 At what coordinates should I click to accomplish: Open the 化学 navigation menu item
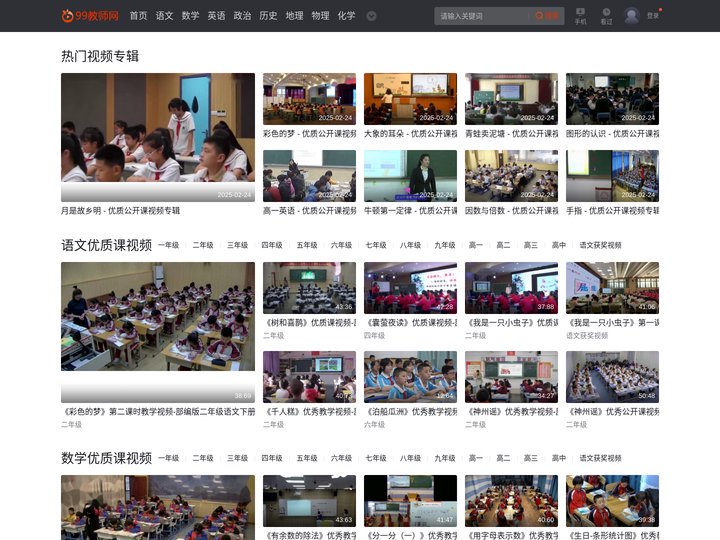point(346,16)
